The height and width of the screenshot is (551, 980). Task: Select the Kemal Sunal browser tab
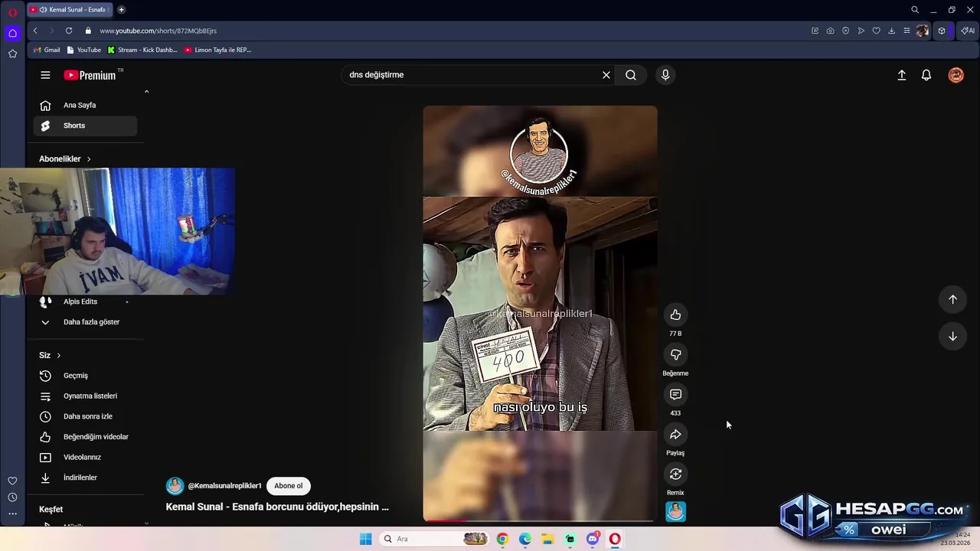(70, 10)
